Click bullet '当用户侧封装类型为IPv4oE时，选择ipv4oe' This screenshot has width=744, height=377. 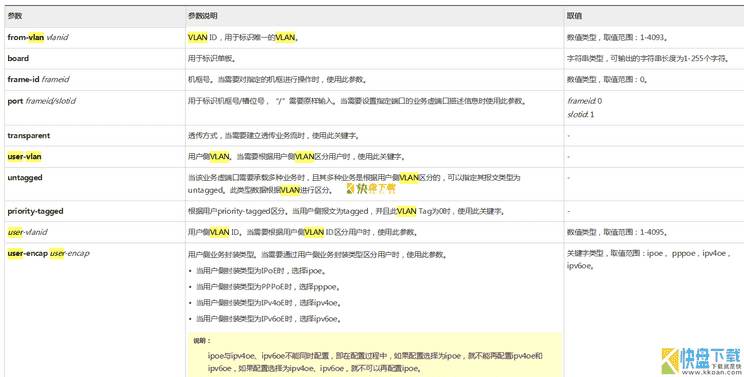click(269, 303)
